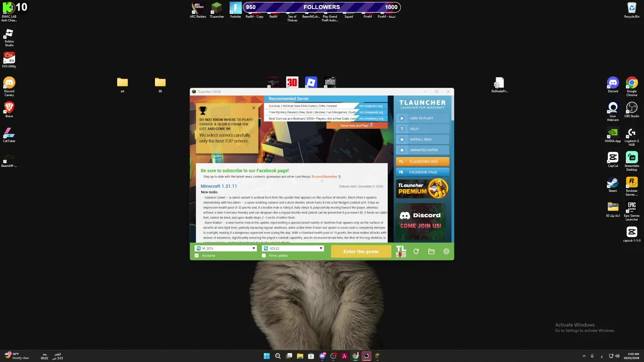Click the mc.magicmc.org server link
644x362 pixels.
pos(371,106)
